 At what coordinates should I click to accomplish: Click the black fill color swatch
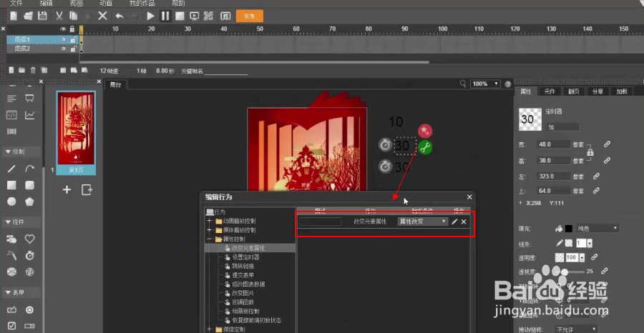click(568, 229)
